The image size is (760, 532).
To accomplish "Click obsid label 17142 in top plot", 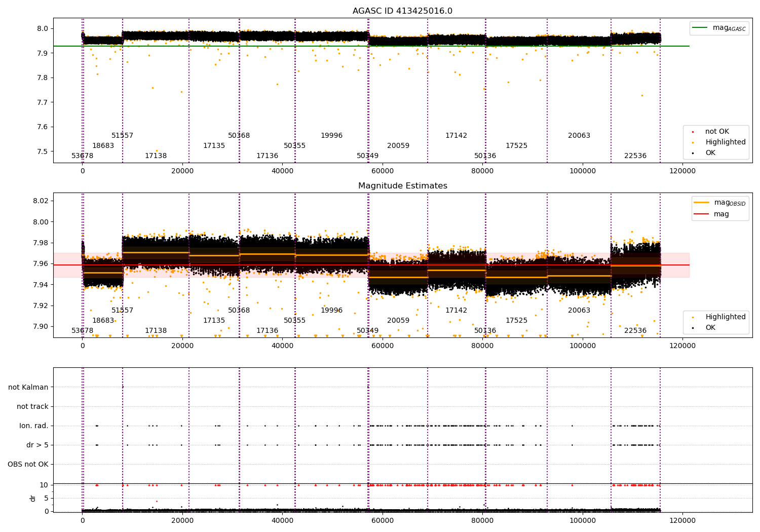I will pyautogui.click(x=456, y=136).
